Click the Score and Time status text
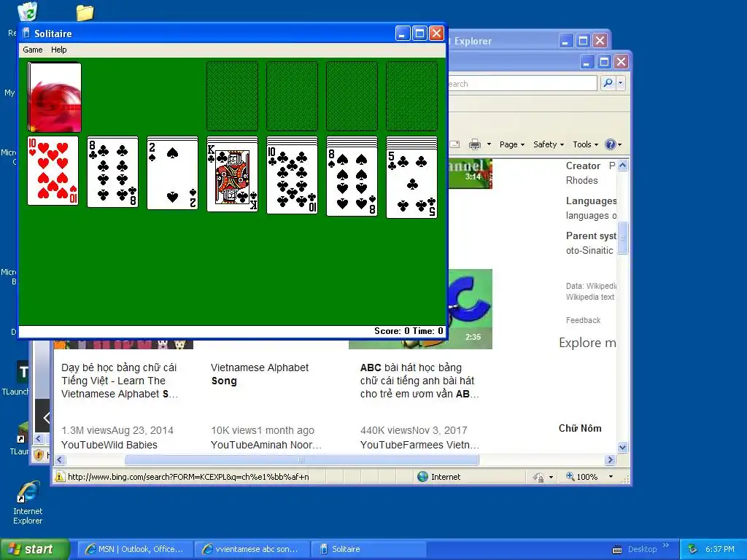The image size is (747, 560). pos(409,331)
